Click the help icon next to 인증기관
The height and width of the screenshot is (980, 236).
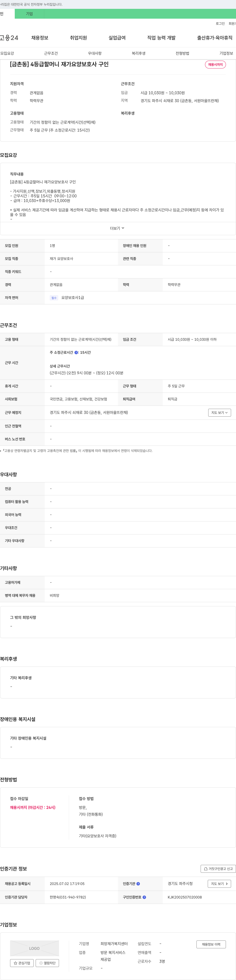pos(138,884)
